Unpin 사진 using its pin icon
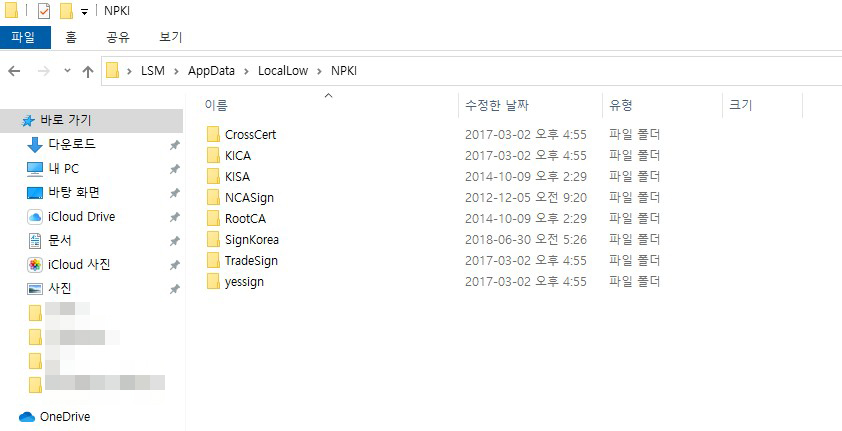The width and height of the screenshot is (842, 431). (175, 289)
